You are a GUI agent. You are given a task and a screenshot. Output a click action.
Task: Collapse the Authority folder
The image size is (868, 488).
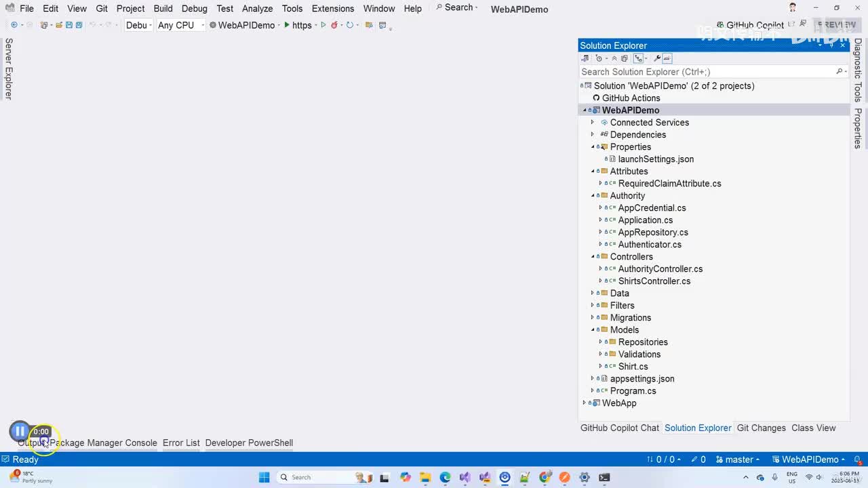[x=593, y=196]
